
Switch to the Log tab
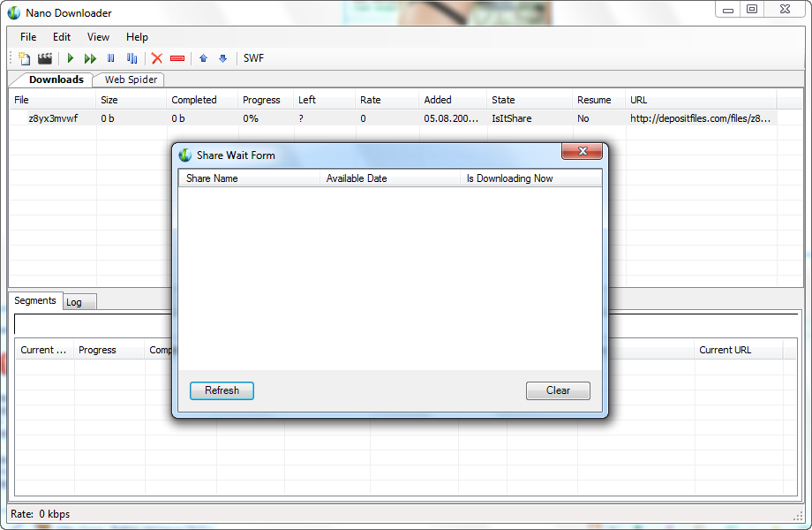pos(74,302)
